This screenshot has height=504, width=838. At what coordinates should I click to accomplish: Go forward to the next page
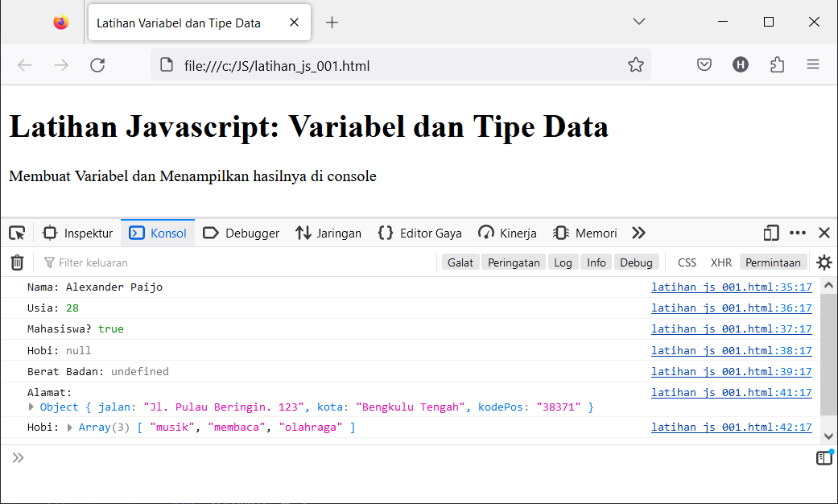61,65
